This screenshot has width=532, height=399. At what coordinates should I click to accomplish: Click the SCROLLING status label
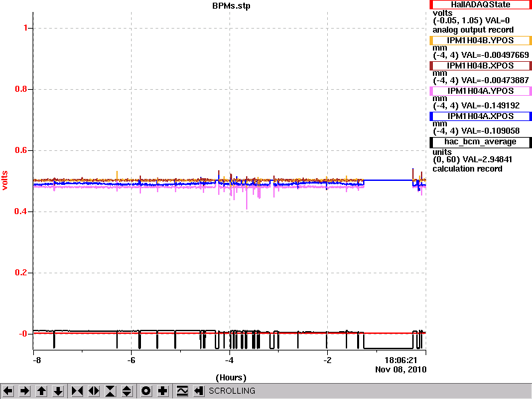click(232, 391)
